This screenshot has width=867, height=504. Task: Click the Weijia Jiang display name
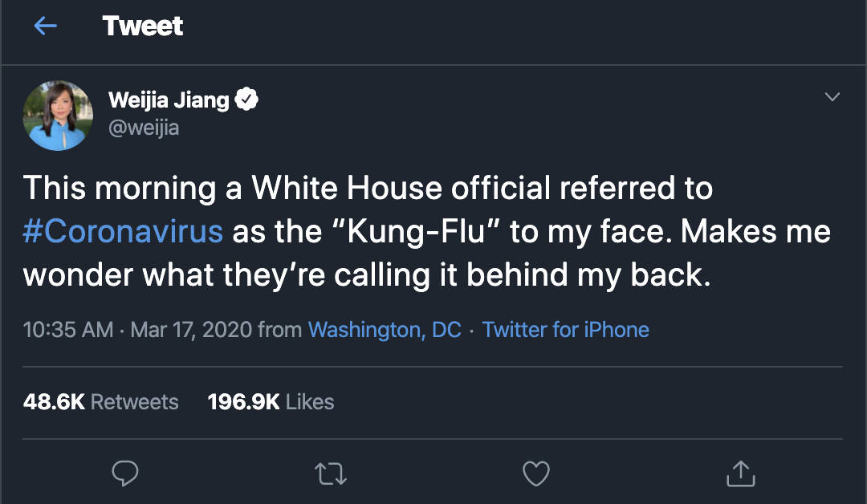169,101
